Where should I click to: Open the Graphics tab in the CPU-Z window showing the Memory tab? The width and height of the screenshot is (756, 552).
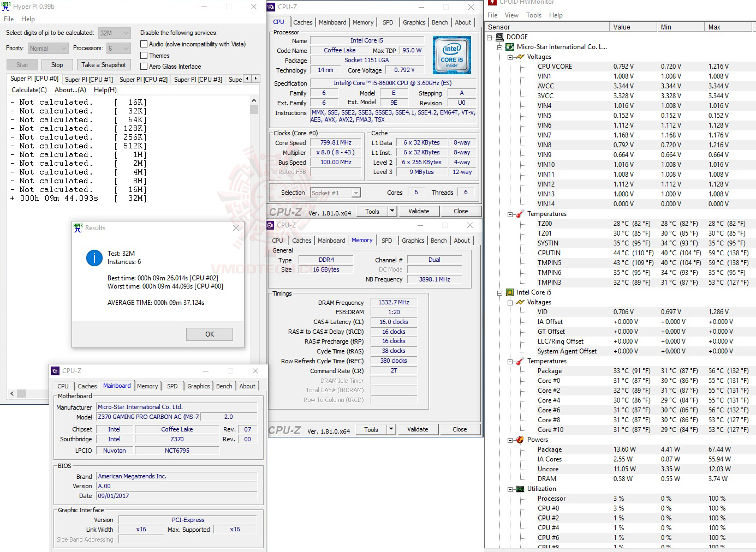point(413,241)
